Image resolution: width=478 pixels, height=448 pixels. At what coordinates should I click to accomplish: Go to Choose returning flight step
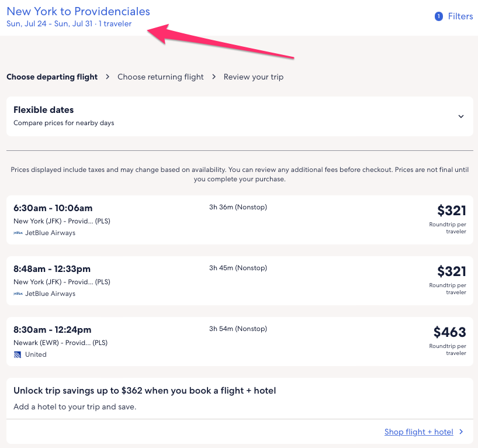click(161, 77)
